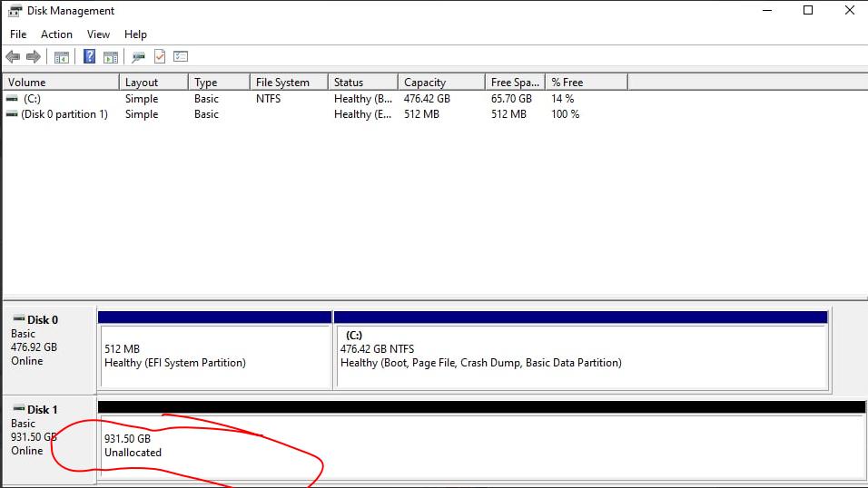Open Help with the blue question mark icon

(89, 56)
